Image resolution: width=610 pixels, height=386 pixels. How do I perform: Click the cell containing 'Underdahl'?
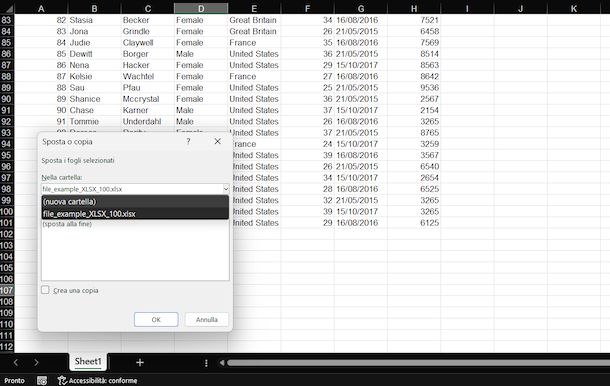148,121
